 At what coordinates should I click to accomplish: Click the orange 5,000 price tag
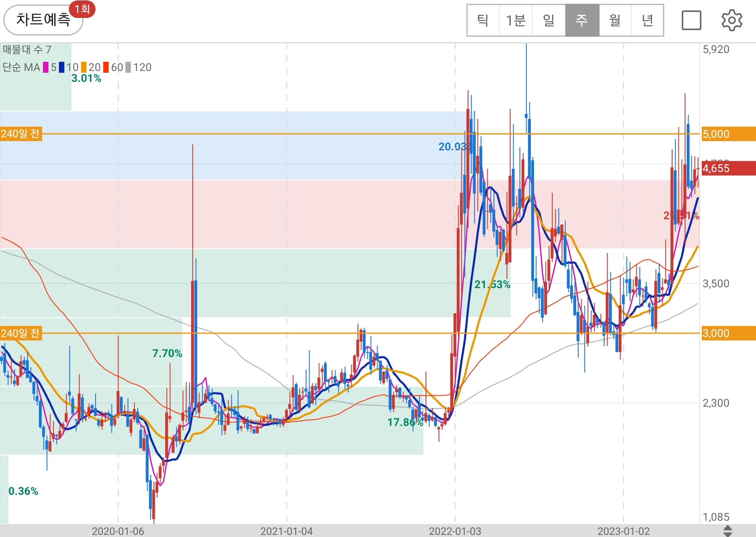click(728, 134)
